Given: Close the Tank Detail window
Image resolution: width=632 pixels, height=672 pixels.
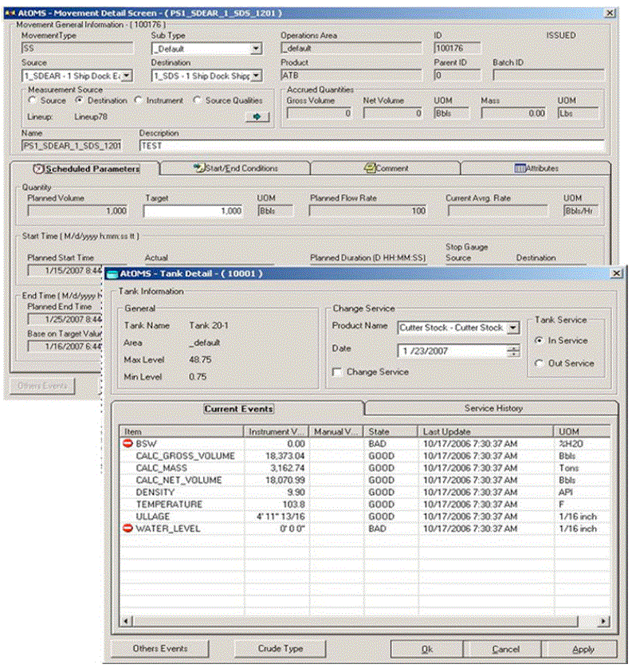Looking at the screenshot, I should tap(616, 273).
